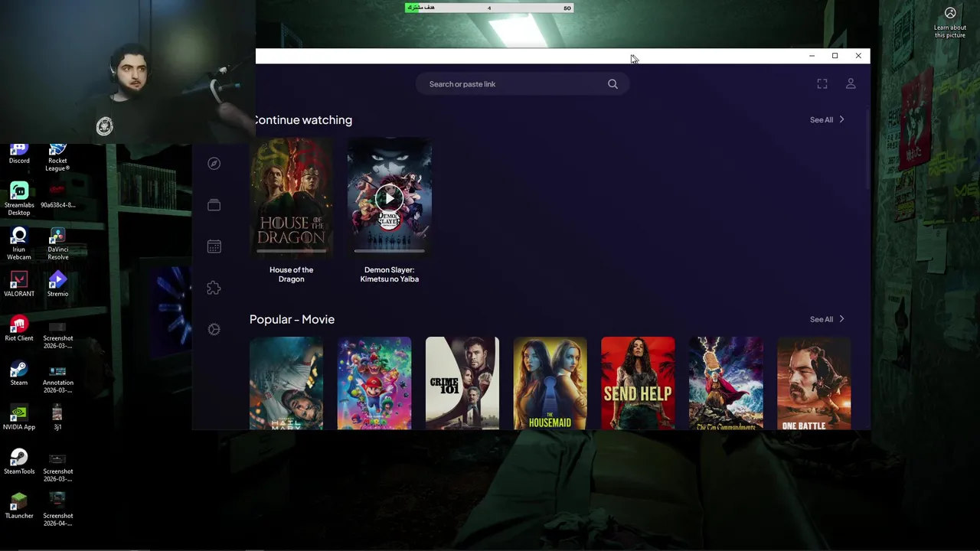Play Demon Slayer with the play button

coord(389,199)
